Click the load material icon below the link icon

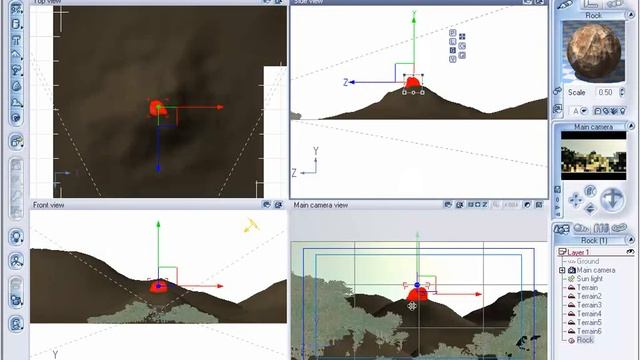pyautogui.click(x=558, y=109)
